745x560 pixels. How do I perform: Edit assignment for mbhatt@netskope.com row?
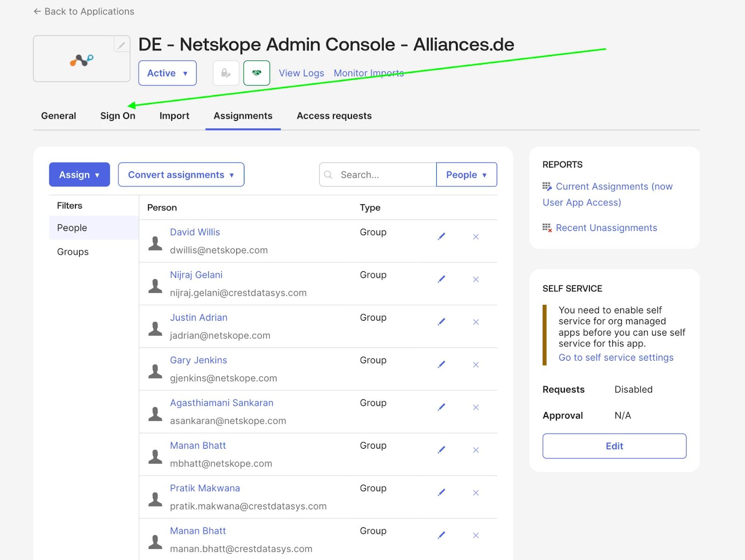point(441,450)
